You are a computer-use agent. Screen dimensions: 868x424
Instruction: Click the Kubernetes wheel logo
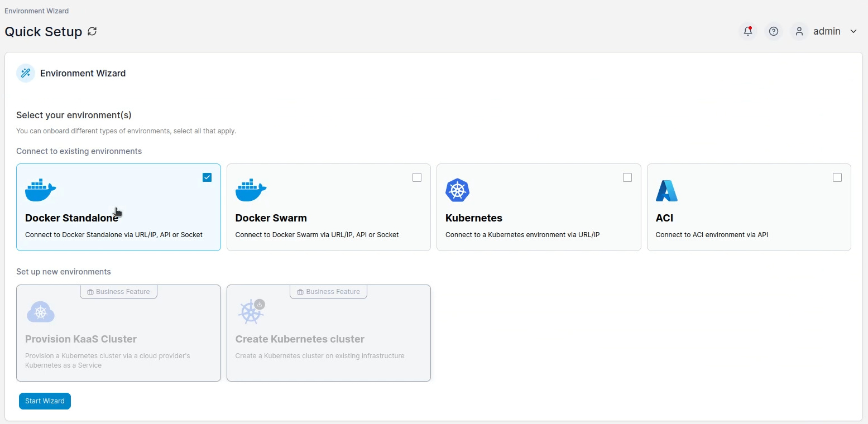pyautogui.click(x=457, y=190)
